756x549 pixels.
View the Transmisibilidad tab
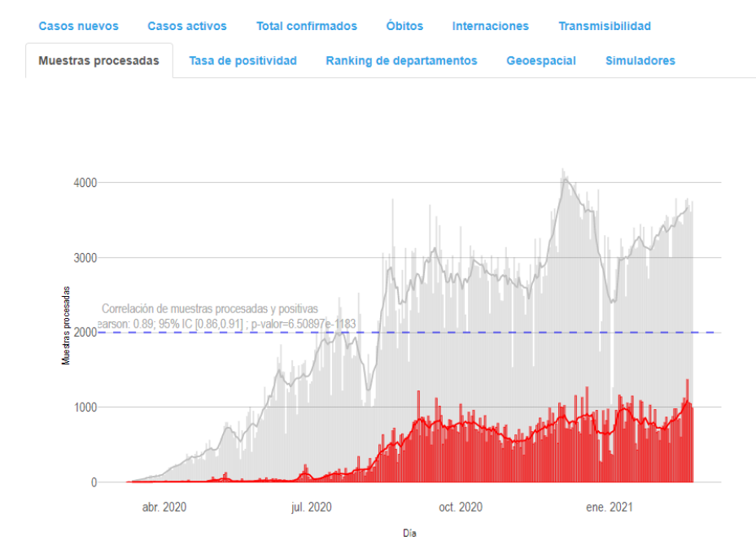click(x=604, y=26)
